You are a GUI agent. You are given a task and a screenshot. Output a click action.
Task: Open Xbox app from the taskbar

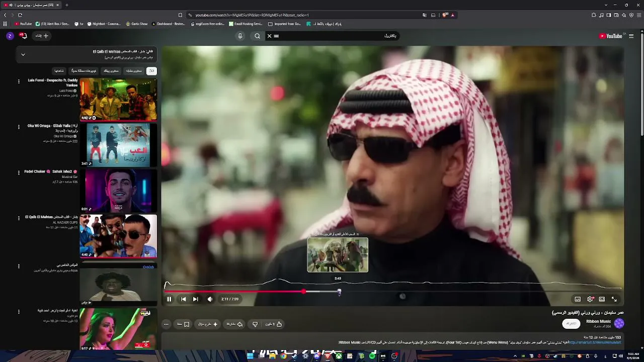(x=339, y=356)
